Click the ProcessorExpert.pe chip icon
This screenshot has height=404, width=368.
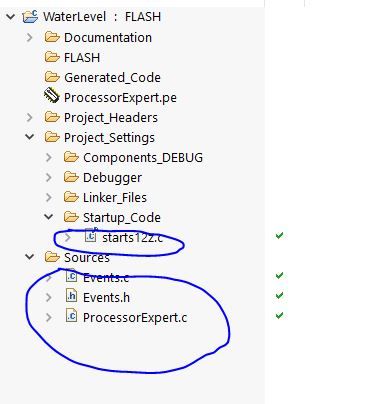[52, 96]
